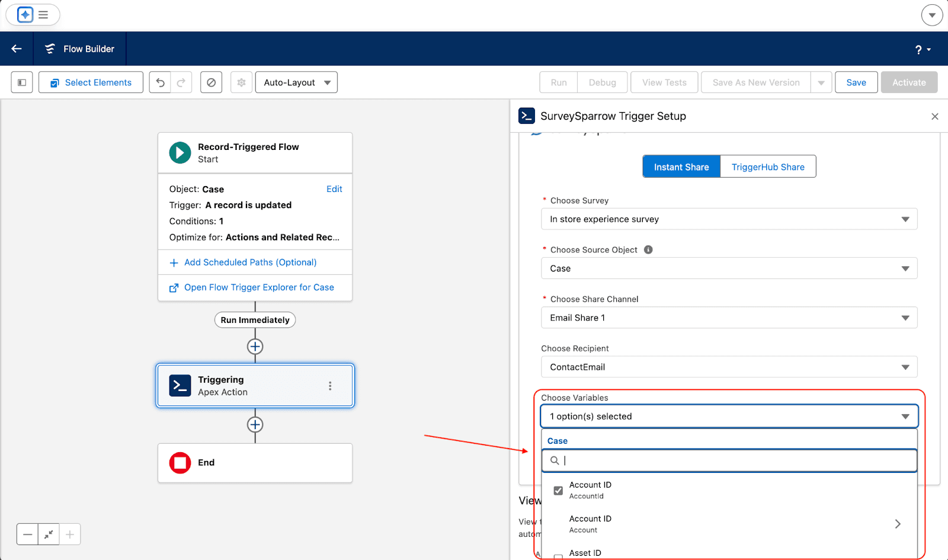Click the Save button
Screen dimensions: 948x560
tap(856, 82)
